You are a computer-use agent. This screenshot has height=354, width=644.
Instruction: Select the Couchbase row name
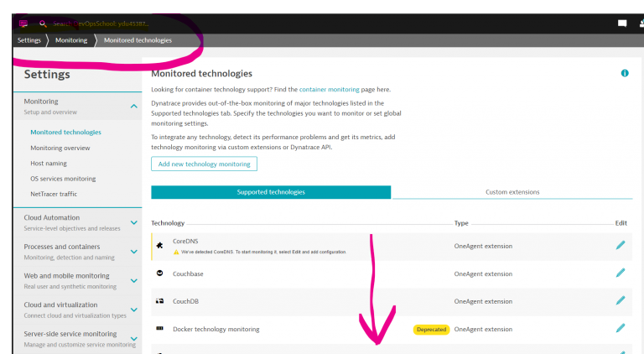[x=188, y=274]
